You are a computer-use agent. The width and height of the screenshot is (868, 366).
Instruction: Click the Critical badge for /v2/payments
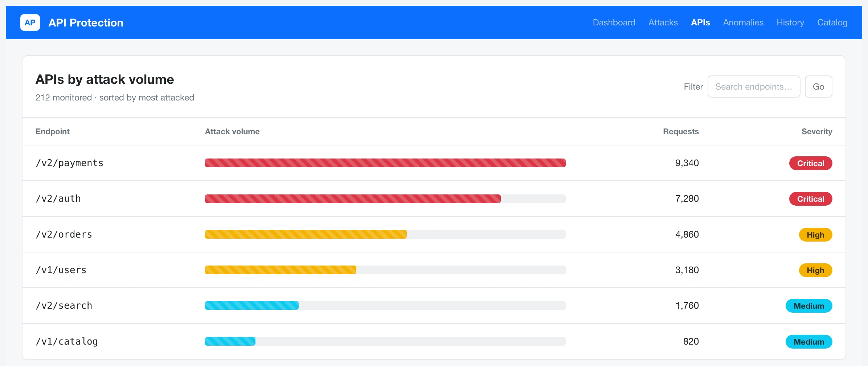pos(810,163)
